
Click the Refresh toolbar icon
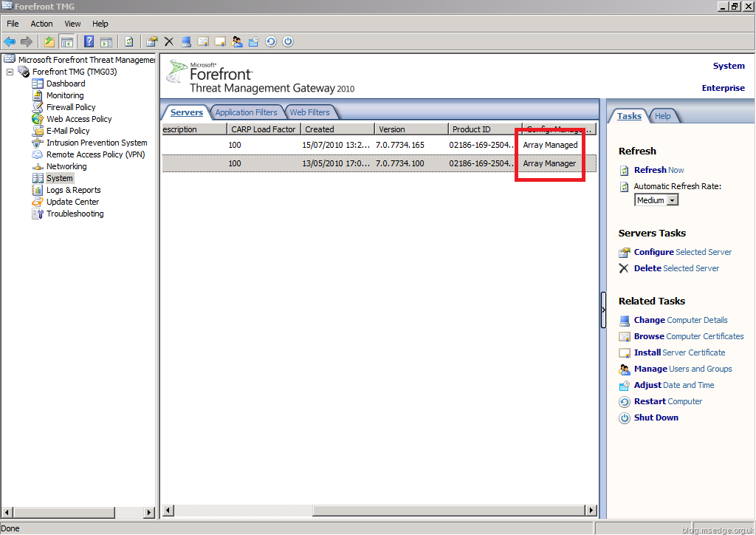click(128, 42)
